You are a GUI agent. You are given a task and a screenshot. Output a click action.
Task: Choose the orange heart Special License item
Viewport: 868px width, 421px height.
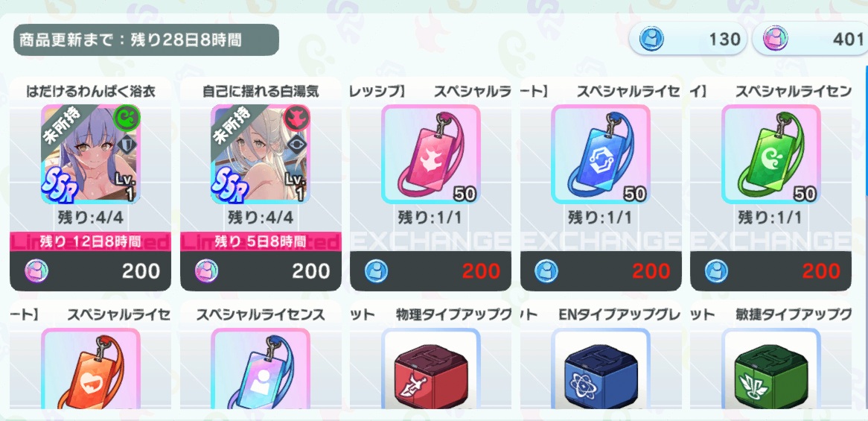(91, 368)
